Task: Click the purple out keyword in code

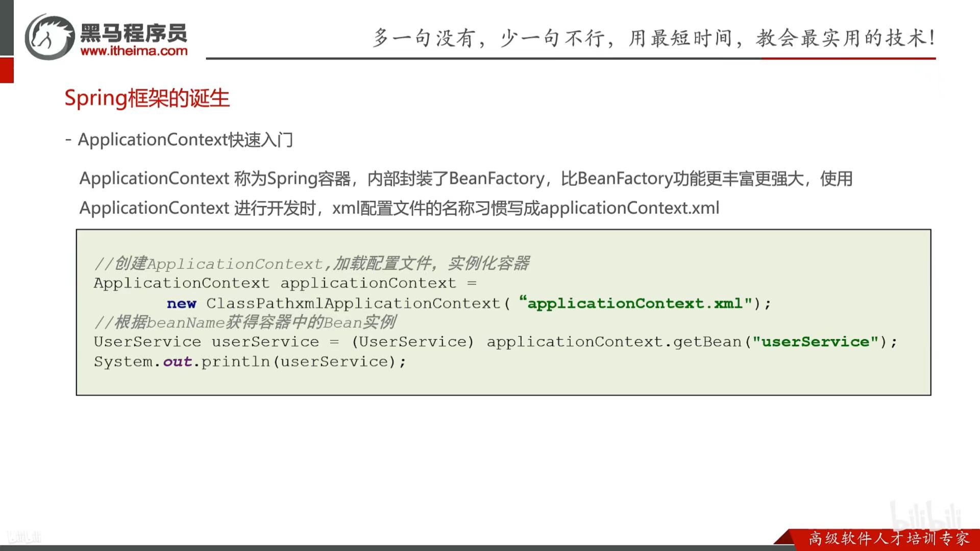Action: coord(177,362)
